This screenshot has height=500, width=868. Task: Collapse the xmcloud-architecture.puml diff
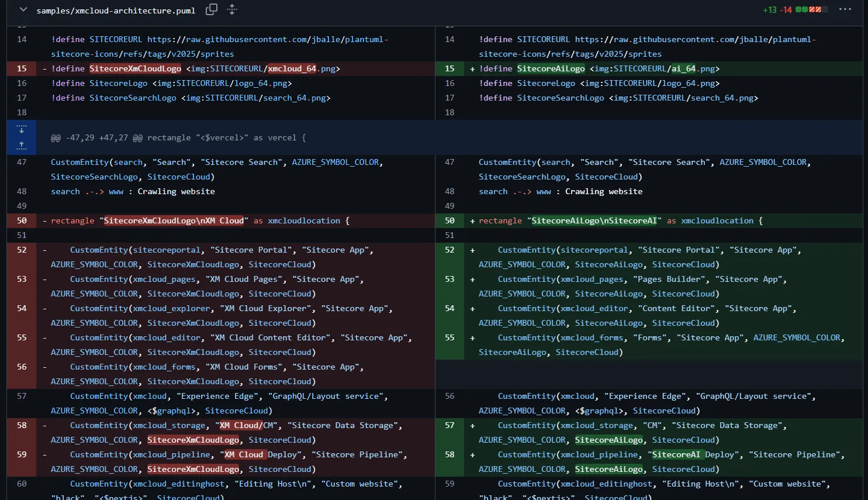point(22,9)
